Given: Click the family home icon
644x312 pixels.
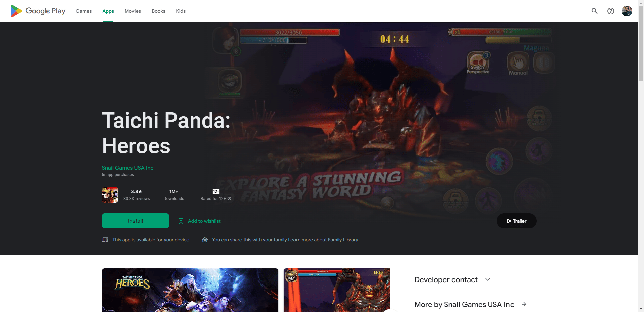Looking at the screenshot, I should tap(205, 240).
